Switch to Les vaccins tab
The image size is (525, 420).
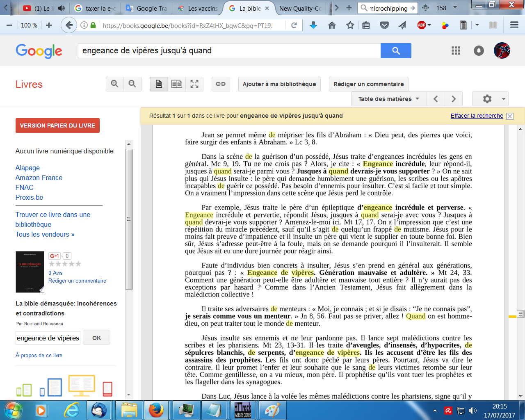pyautogui.click(x=199, y=8)
